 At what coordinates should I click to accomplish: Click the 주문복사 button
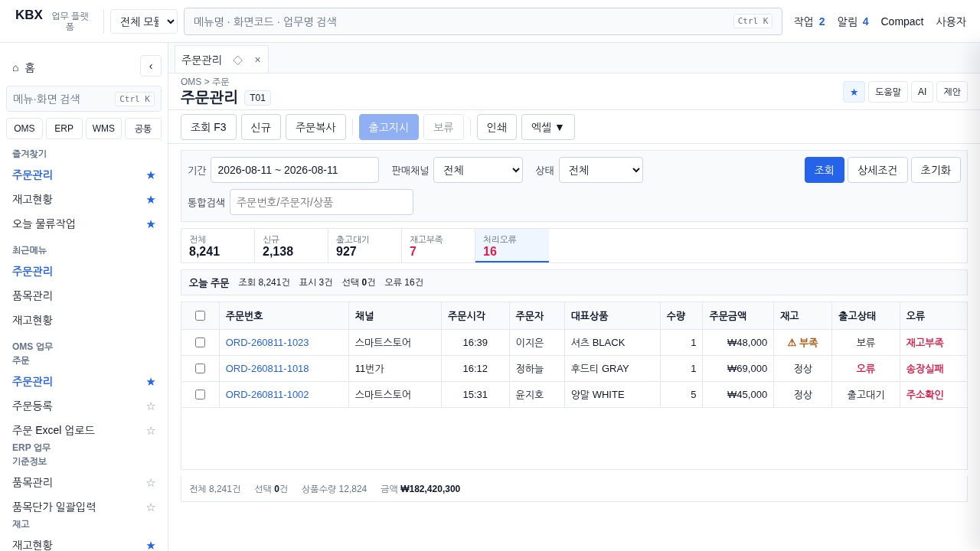click(x=315, y=127)
